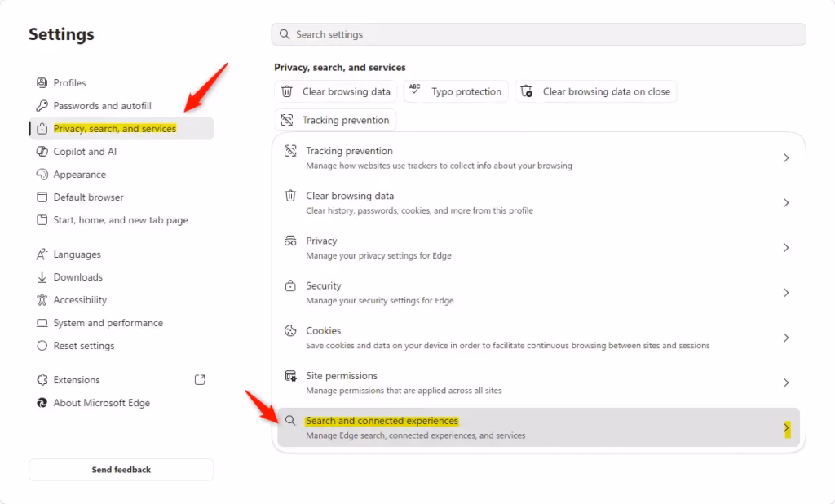Switch to Appearance settings
Screen dimensions: 835x504
pos(121,175)
